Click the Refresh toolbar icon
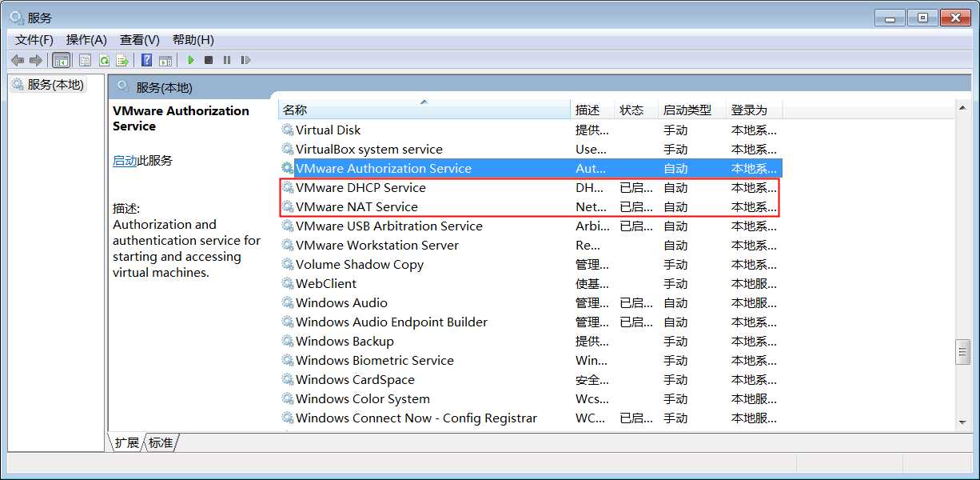Viewport: 980px width, 480px height. pyautogui.click(x=104, y=60)
